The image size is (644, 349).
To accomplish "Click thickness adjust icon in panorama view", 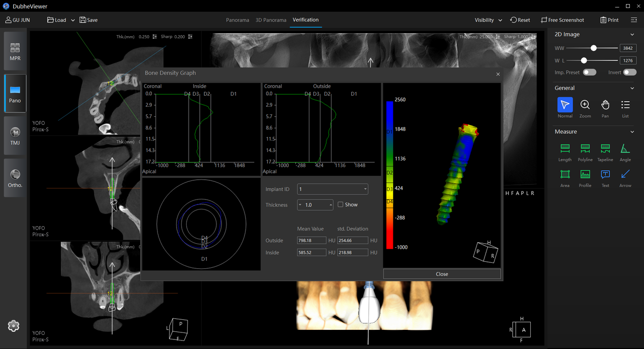I will point(498,37).
